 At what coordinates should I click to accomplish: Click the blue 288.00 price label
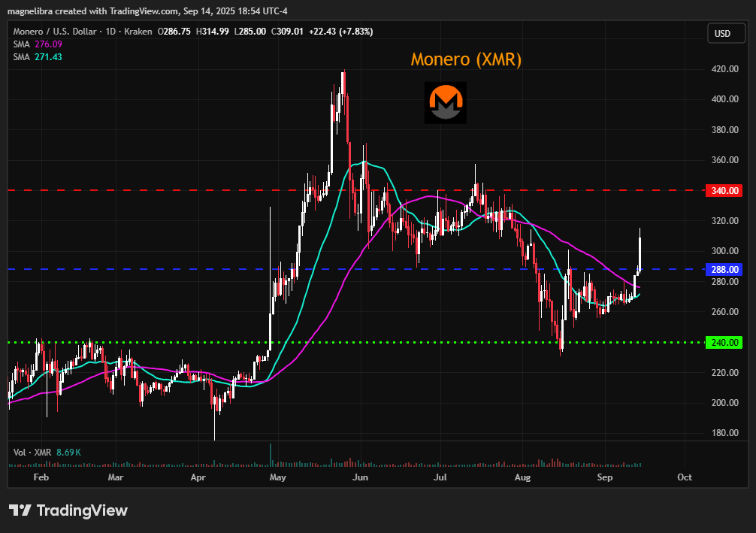point(724,269)
